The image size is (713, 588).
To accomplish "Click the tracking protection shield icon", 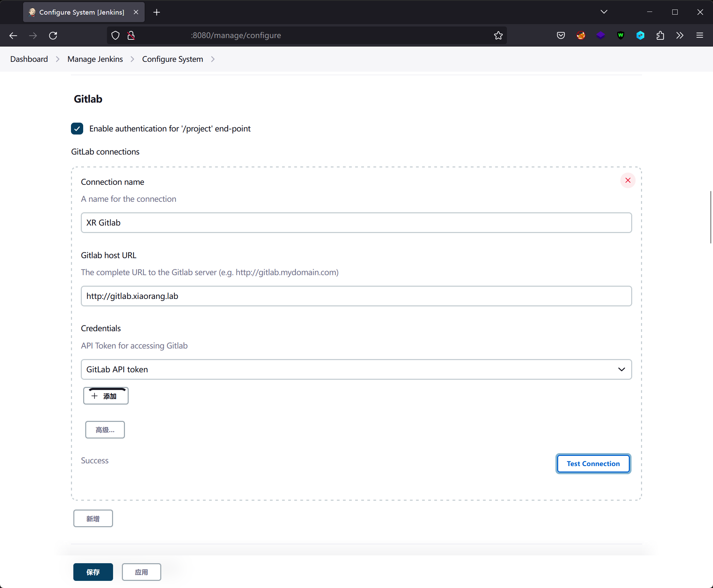I will pyautogui.click(x=115, y=35).
